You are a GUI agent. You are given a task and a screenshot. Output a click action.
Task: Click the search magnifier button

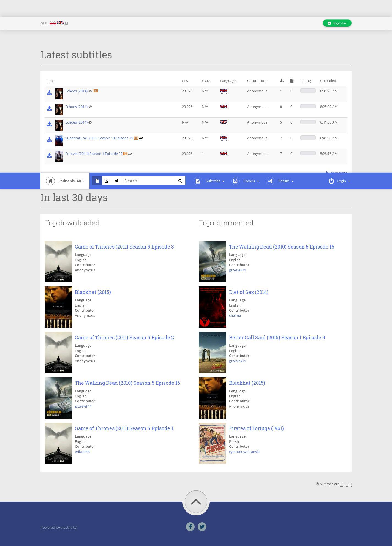[180, 181]
